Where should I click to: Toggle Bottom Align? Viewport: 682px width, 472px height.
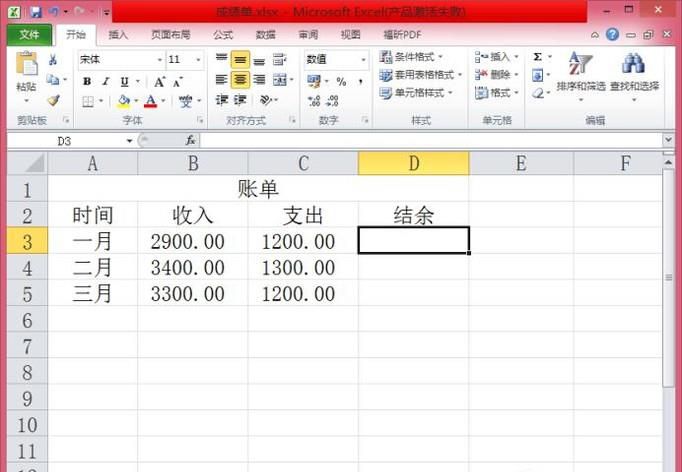259,60
